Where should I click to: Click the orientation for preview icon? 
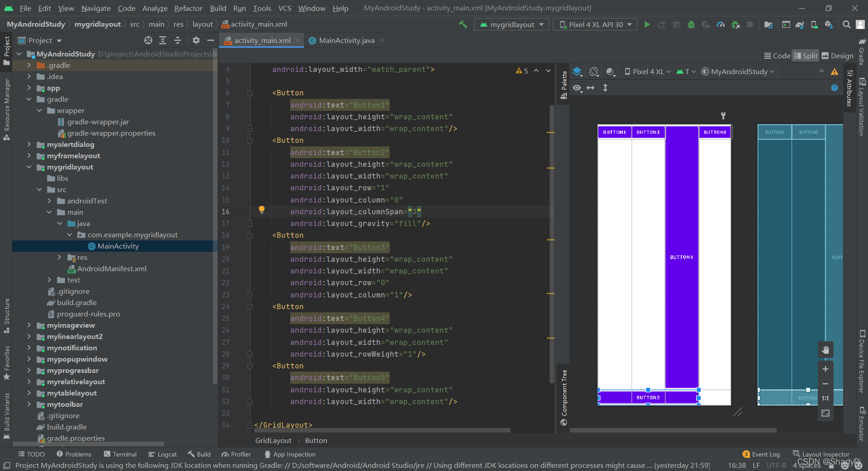pos(594,71)
